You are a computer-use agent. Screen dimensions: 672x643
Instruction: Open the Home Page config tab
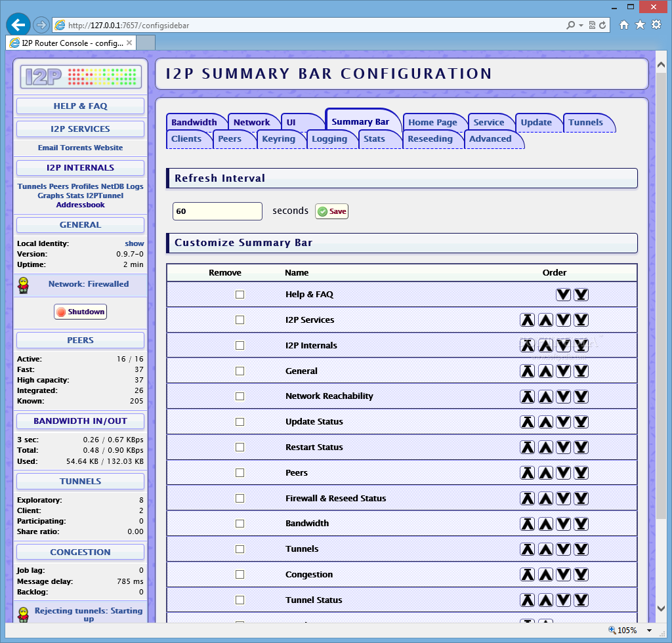point(433,123)
